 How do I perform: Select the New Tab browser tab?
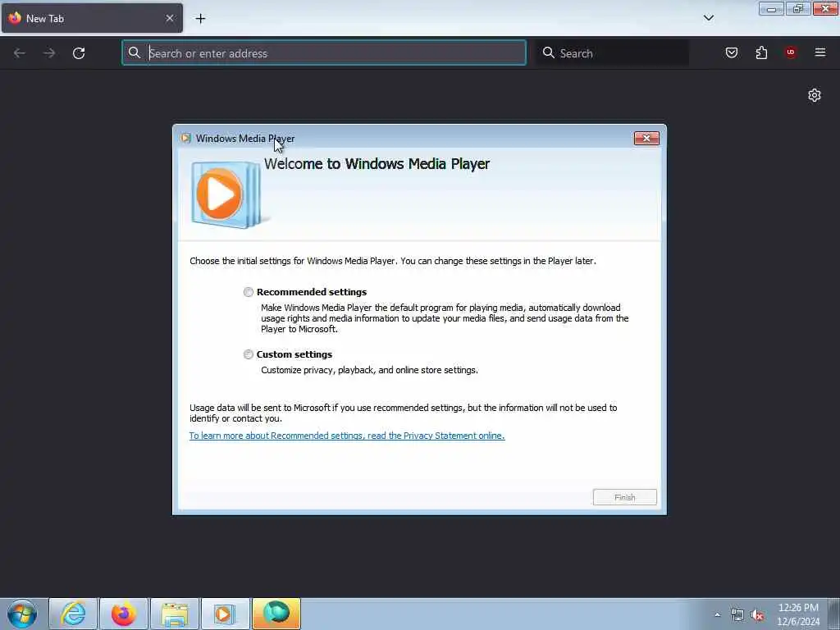pos(92,18)
